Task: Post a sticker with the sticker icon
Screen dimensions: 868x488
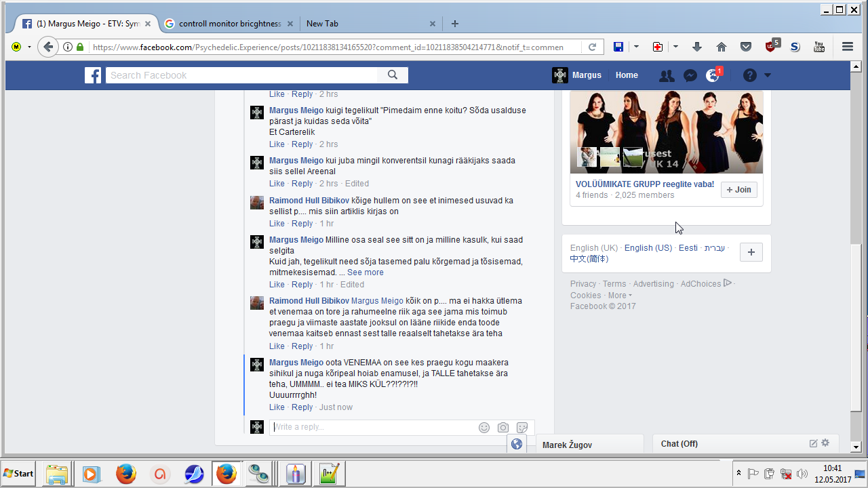Action: pyautogui.click(x=522, y=428)
